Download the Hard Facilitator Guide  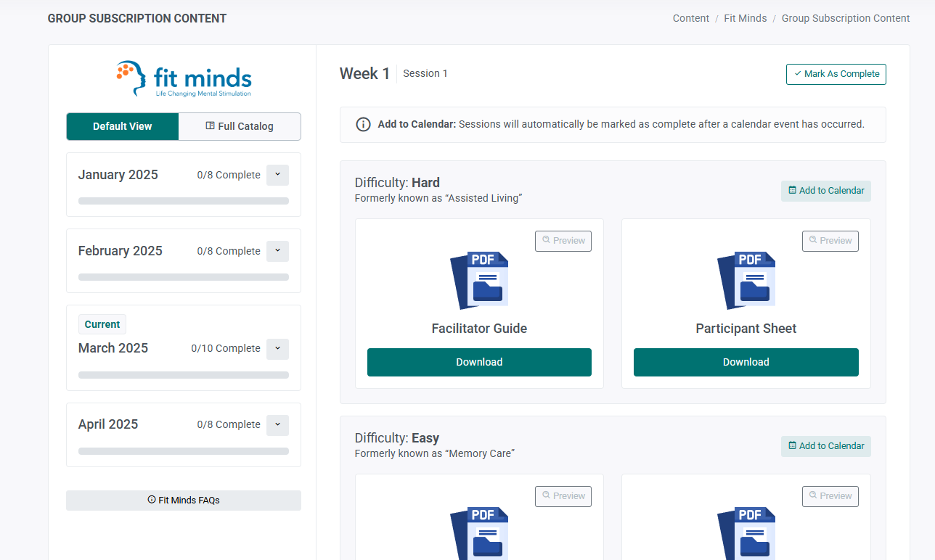coord(479,362)
